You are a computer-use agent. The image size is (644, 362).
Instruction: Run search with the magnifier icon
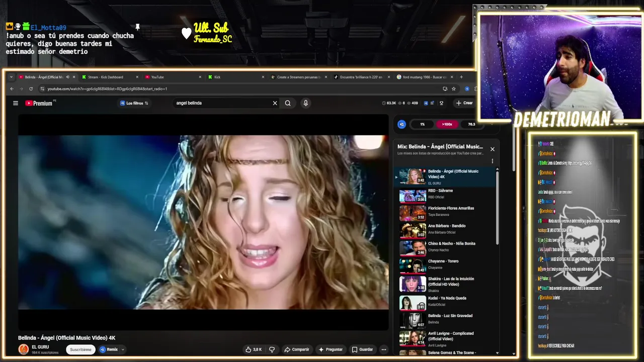(288, 103)
